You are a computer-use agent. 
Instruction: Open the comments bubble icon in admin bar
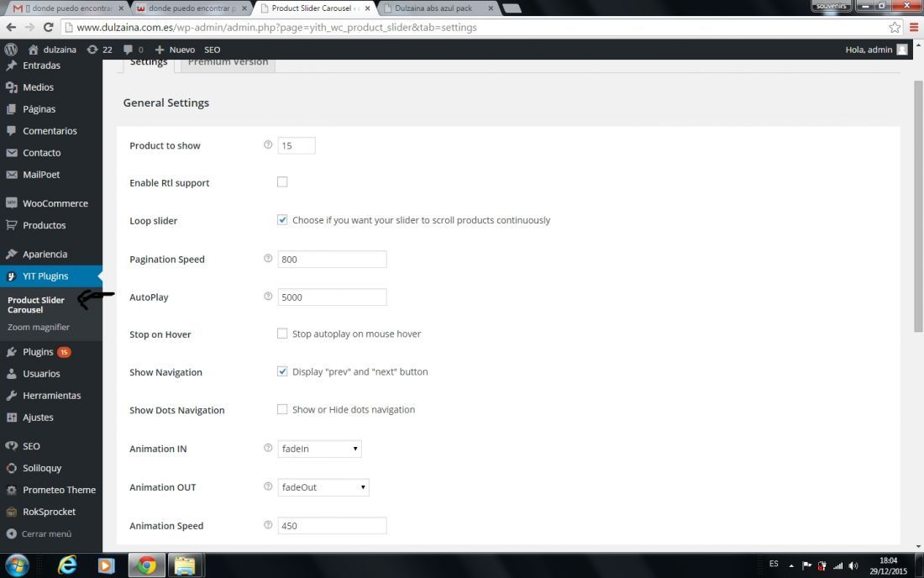[128, 50]
